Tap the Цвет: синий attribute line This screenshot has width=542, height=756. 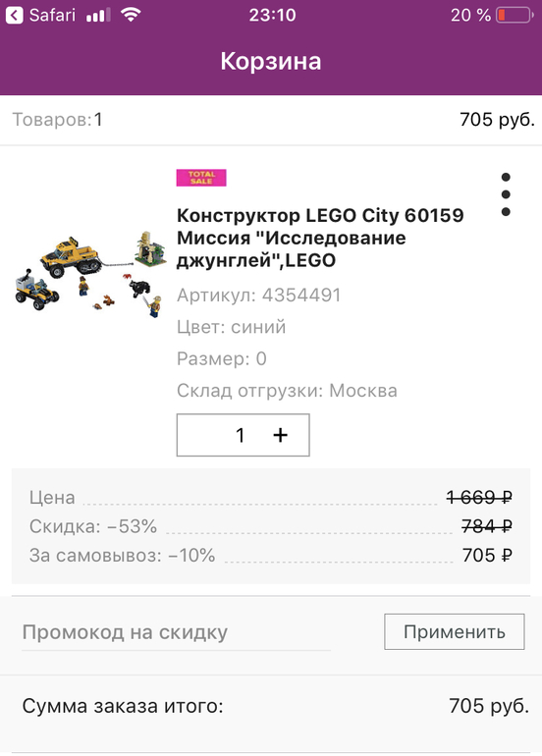(x=232, y=327)
